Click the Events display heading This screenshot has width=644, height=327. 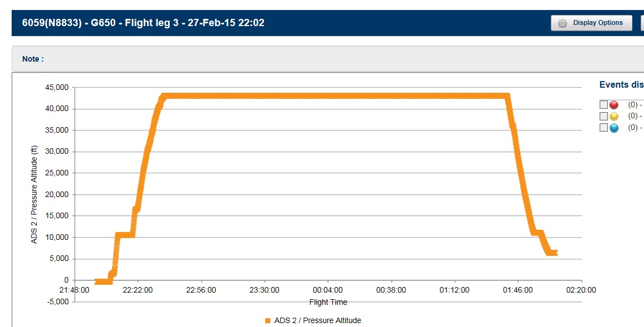[621, 85]
